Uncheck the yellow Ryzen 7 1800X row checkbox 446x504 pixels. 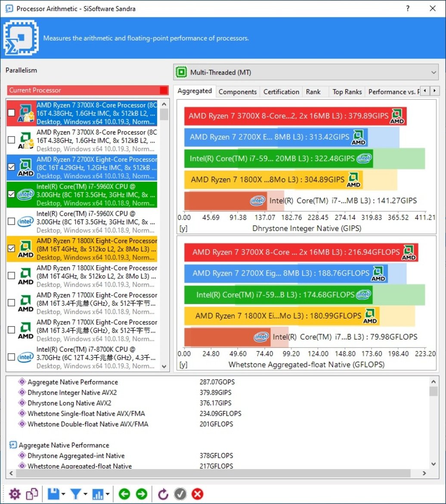pos(11,249)
